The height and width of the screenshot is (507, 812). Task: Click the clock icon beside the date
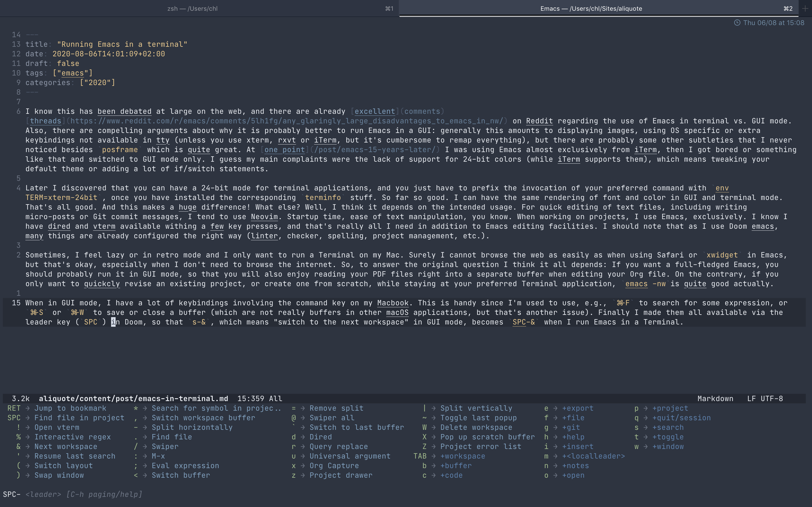click(x=737, y=23)
